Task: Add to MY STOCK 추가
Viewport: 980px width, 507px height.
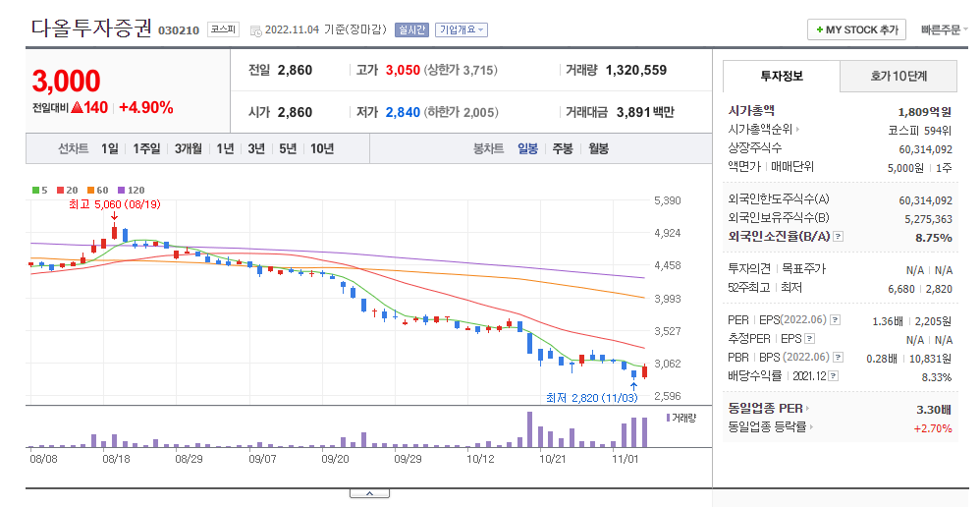Action: (856, 29)
